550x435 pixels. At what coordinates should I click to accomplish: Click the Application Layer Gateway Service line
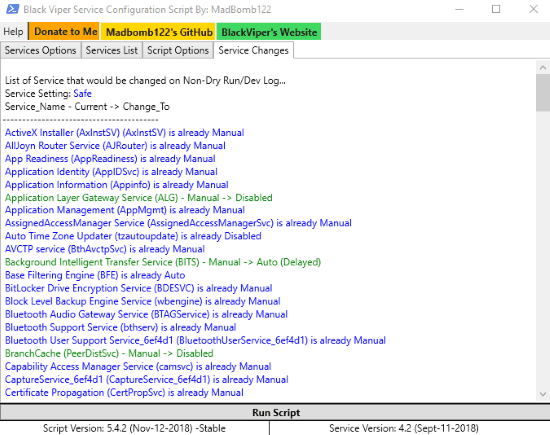tap(139, 198)
